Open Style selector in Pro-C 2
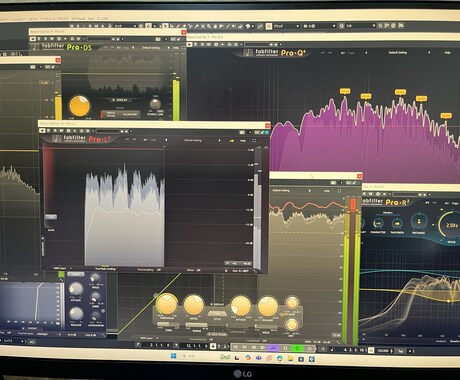The height and width of the screenshot is (380, 460). [217, 314]
